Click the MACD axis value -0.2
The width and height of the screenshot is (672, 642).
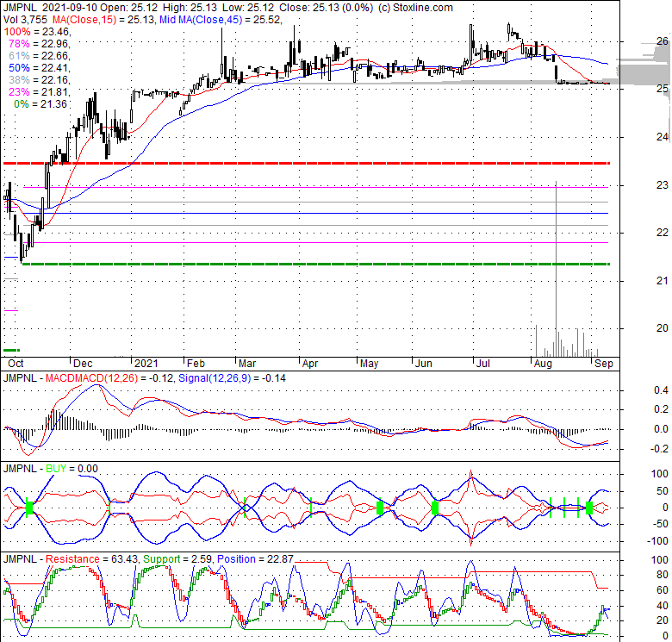point(660,449)
